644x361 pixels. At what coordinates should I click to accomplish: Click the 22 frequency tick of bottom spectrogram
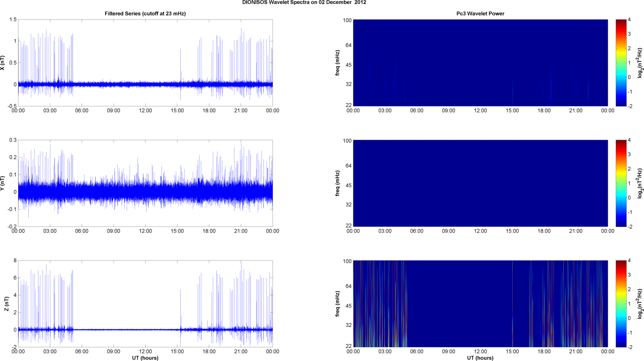(x=348, y=346)
